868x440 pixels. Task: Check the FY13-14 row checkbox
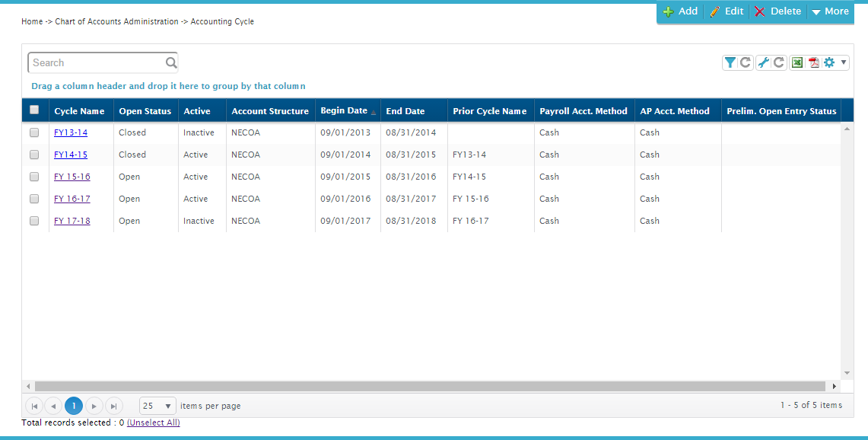[34, 132]
